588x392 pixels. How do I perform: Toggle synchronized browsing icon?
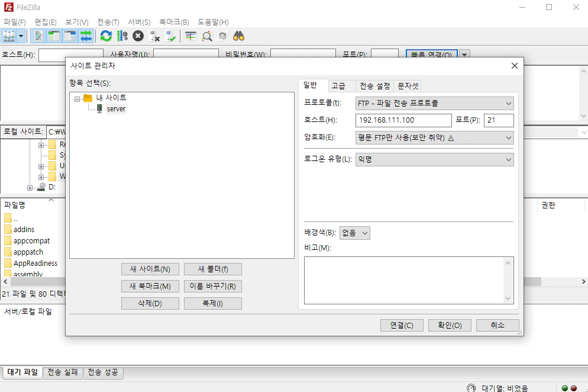coord(223,36)
